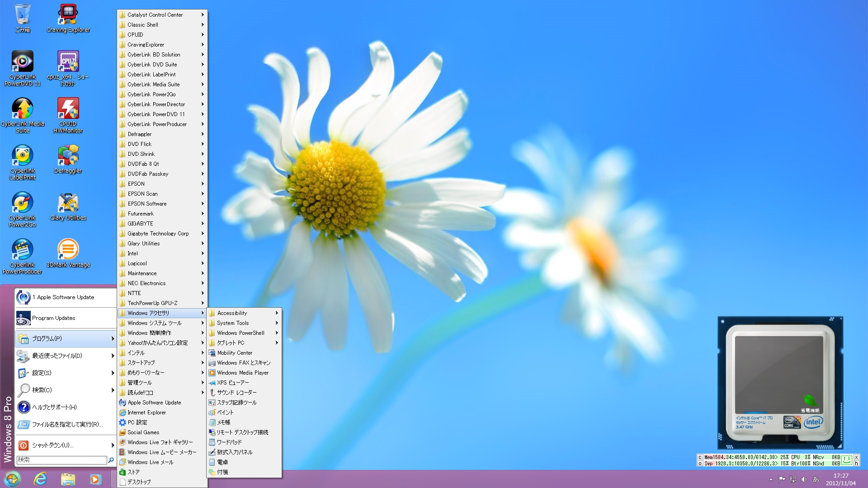Expand the Windows PowerShell folder

pos(244,333)
